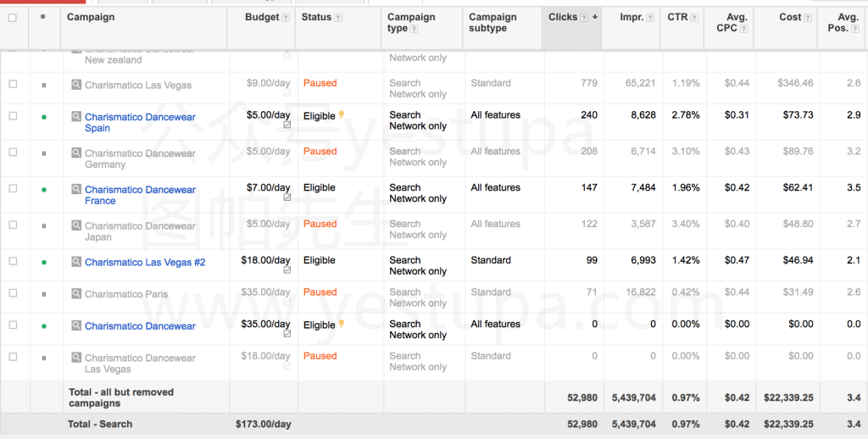Click the search icon beside Charismatico Las Vegas
This screenshot has height=439, width=868.
[76, 85]
